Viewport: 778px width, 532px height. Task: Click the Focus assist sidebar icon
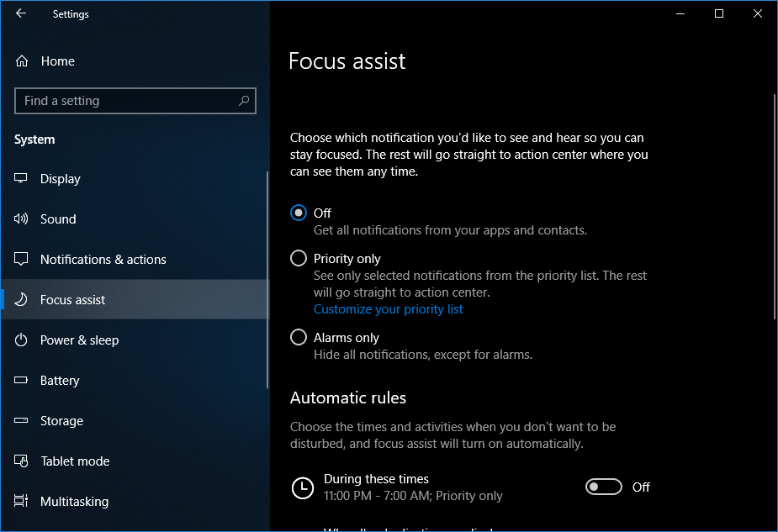tap(20, 299)
